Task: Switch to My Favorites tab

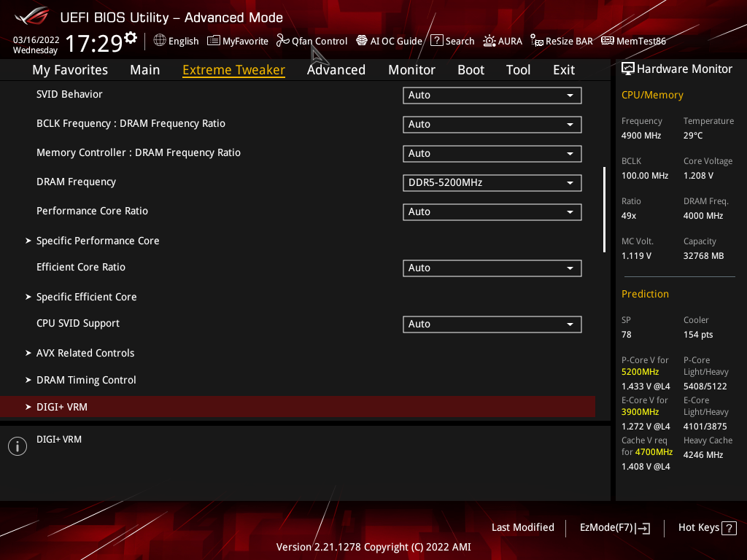Action: pos(70,70)
